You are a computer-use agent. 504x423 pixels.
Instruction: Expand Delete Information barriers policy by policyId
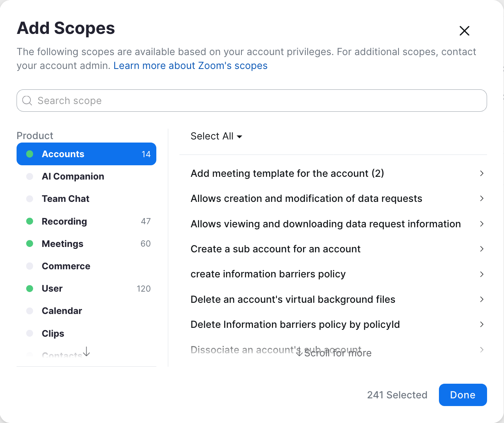pos(482,324)
